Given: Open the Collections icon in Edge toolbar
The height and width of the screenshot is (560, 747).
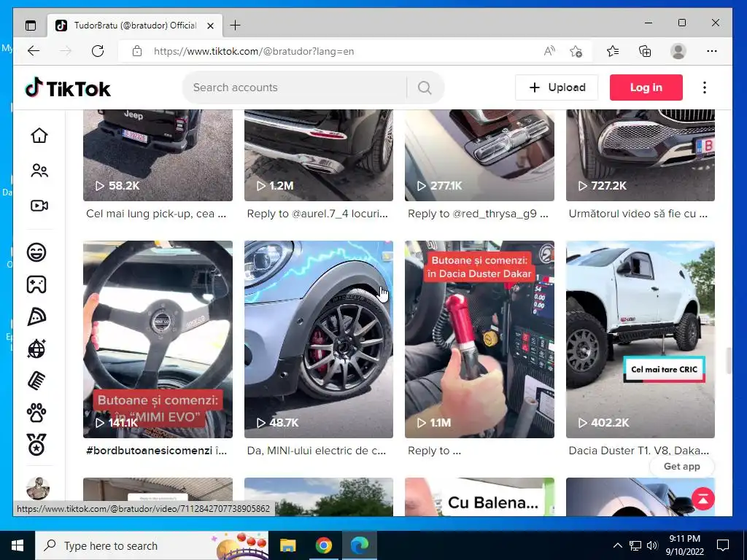Looking at the screenshot, I should click(645, 51).
